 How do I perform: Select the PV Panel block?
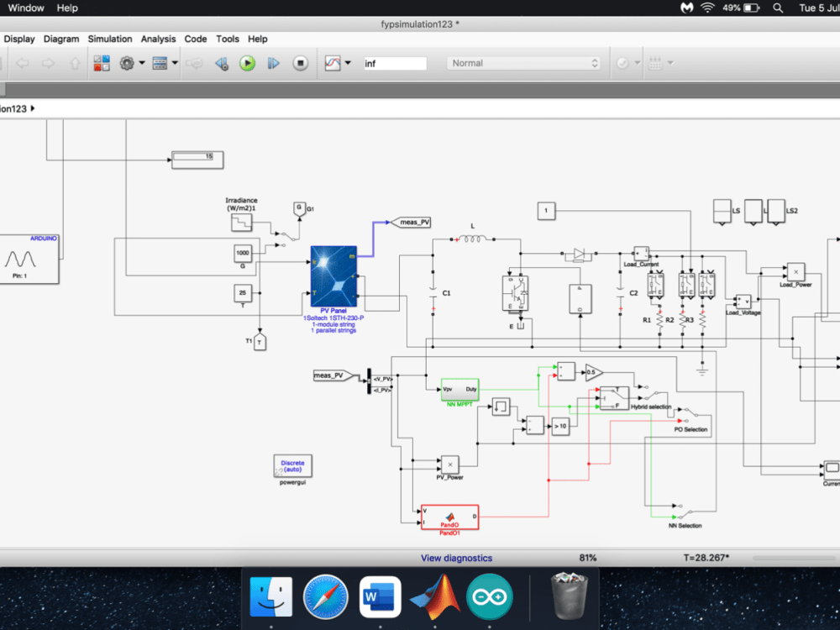[x=333, y=277]
